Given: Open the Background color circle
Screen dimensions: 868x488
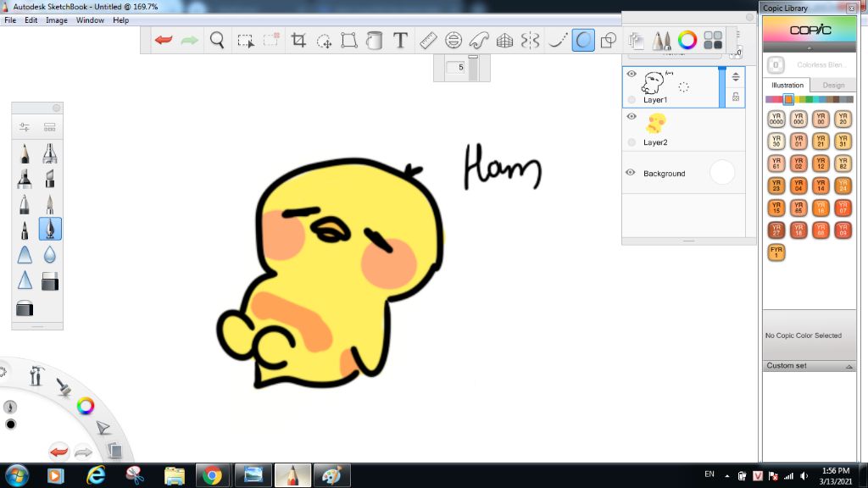Looking at the screenshot, I should [722, 172].
